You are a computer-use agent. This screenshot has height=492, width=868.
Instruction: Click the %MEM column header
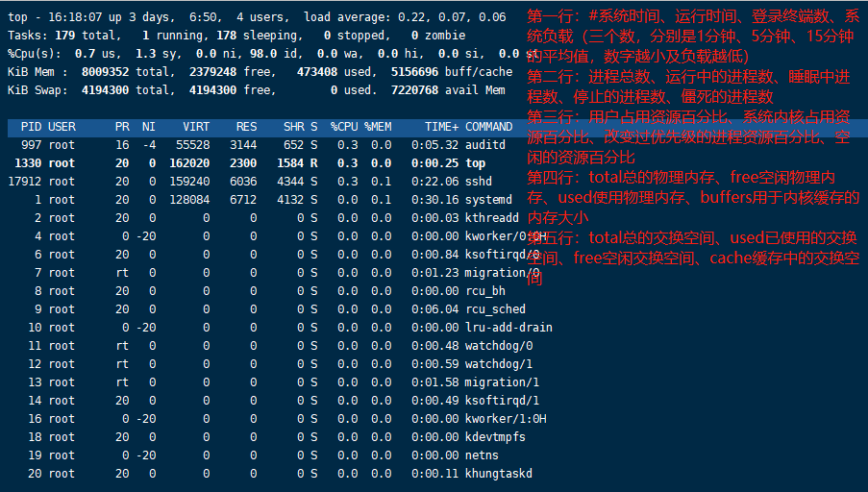coord(378,127)
